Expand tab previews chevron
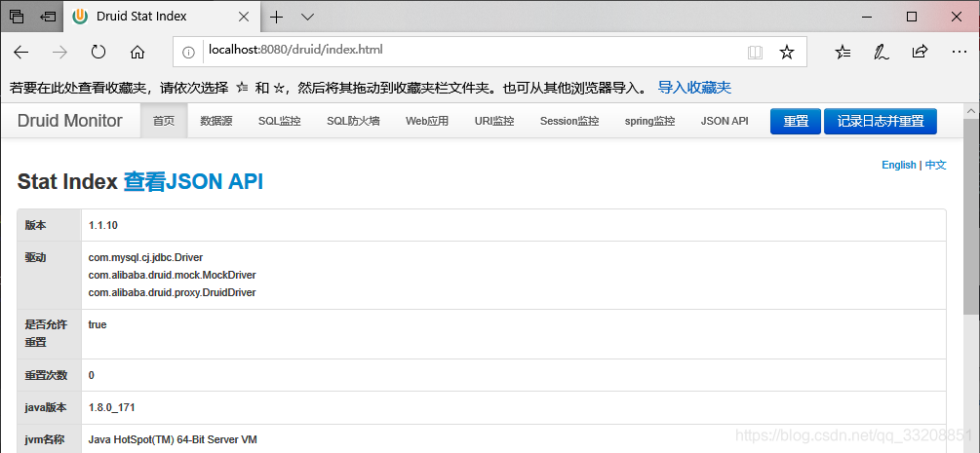The image size is (980, 453). click(307, 17)
